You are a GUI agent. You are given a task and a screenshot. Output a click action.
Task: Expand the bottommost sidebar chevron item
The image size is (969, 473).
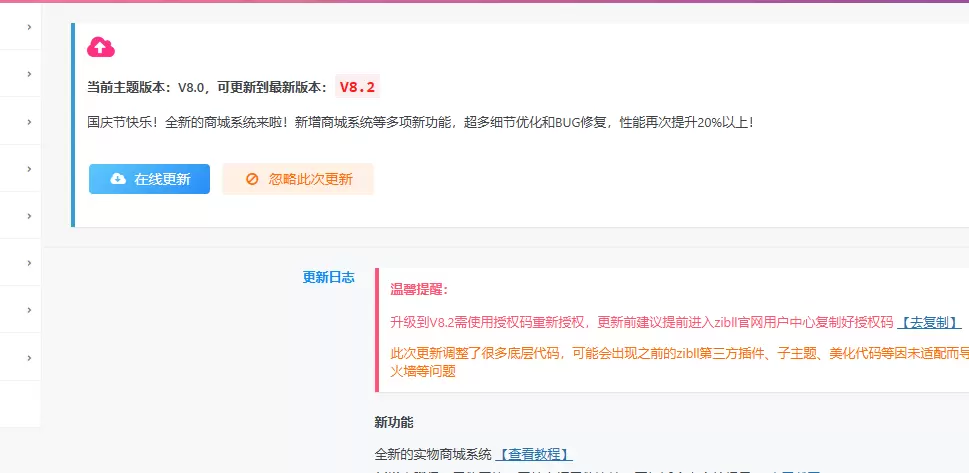point(29,357)
